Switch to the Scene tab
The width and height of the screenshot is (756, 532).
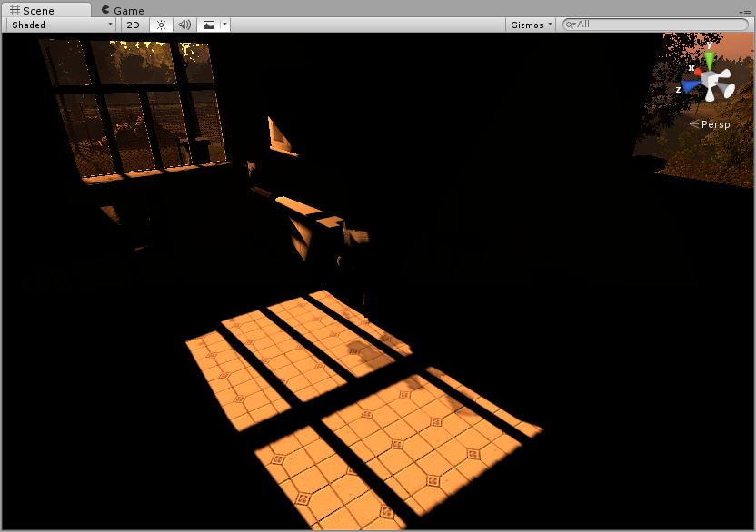pos(45,10)
